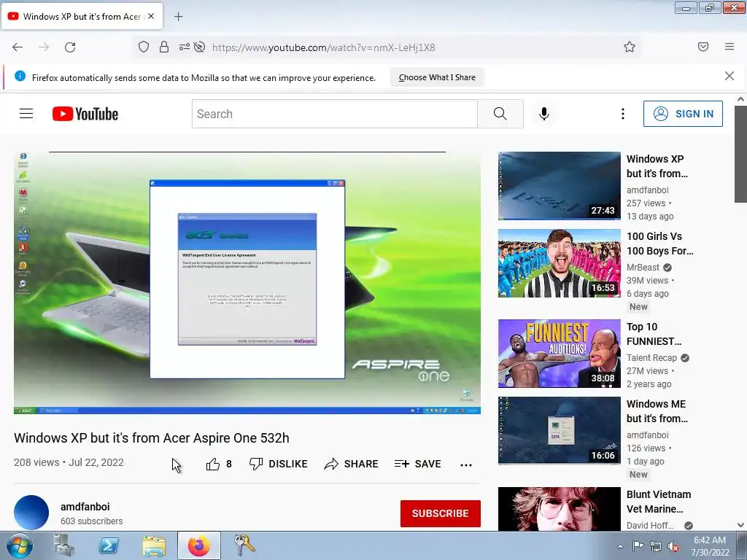This screenshot has height=560, width=747.
Task: Click the SIGN IN button
Action: pos(683,114)
